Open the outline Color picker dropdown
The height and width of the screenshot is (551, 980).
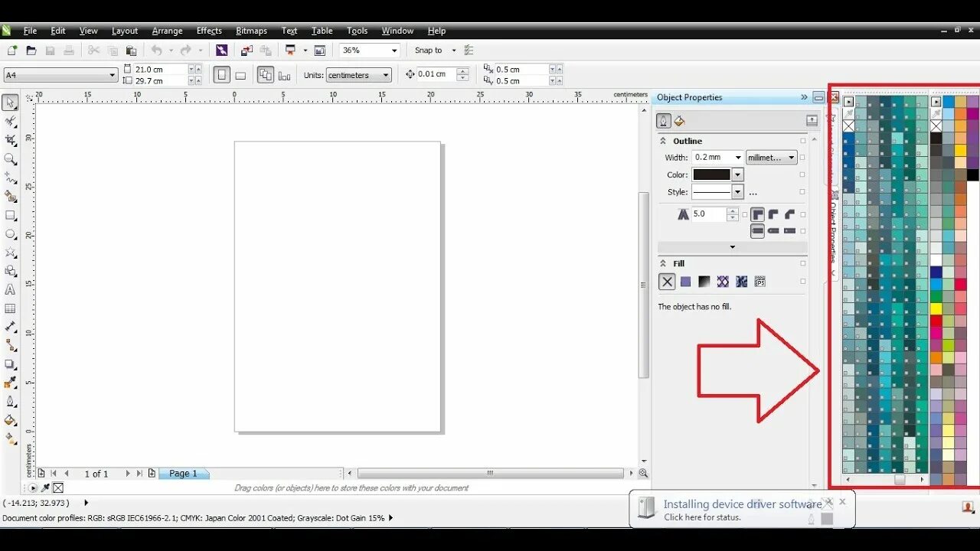tap(738, 174)
